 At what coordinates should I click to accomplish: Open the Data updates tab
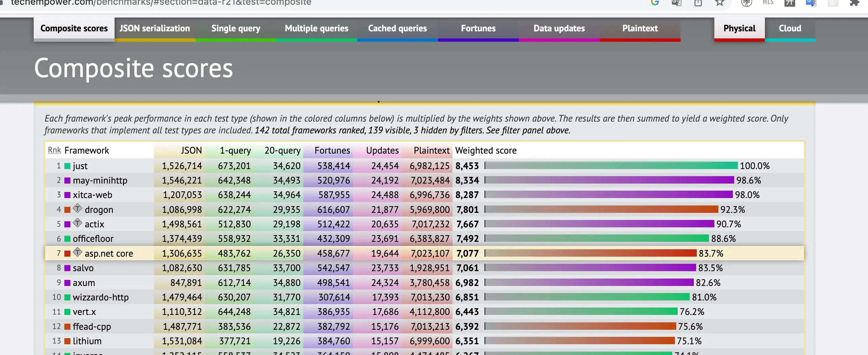click(x=559, y=29)
